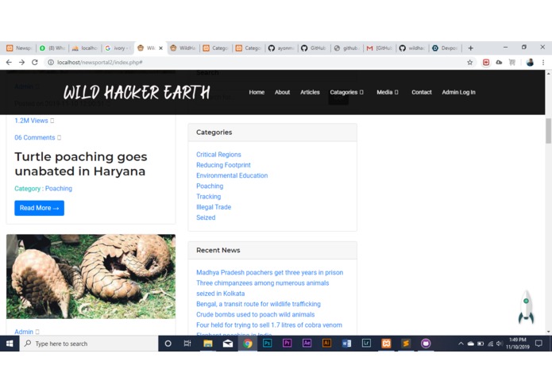Open the volume control in system tray
This screenshot has width=552, height=392.
[499, 344]
